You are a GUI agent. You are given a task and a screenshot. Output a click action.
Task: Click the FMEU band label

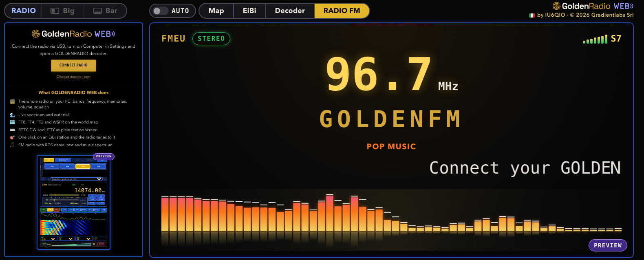click(173, 39)
